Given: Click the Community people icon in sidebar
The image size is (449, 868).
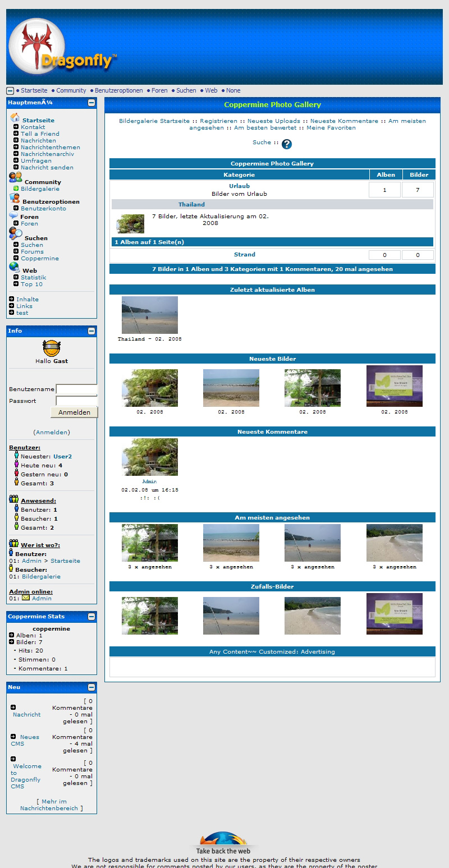Looking at the screenshot, I should (15, 178).
